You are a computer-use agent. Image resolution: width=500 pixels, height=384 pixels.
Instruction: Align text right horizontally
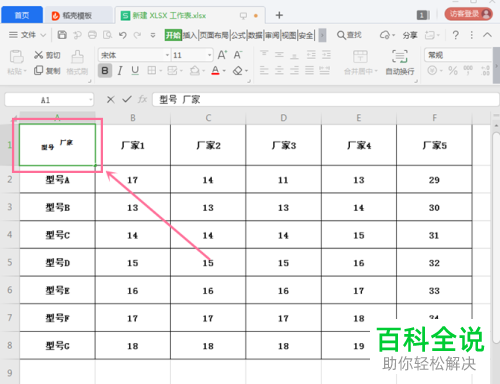click(x=294, y=70)
